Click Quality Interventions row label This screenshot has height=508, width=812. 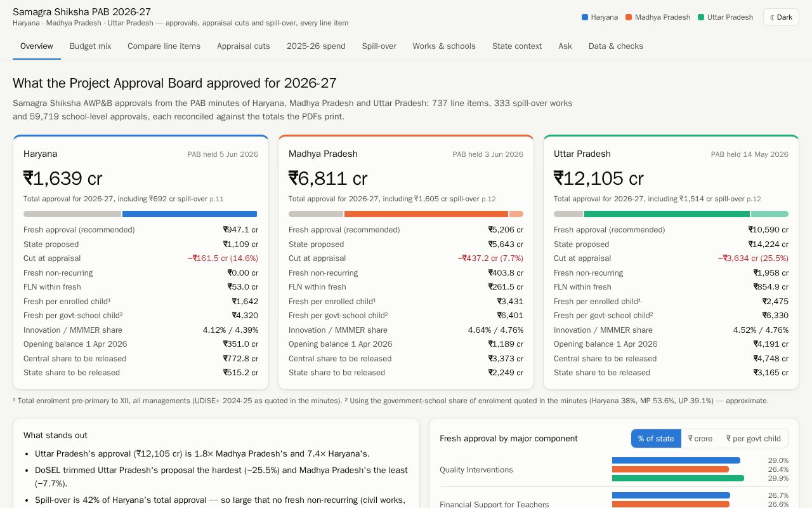pyautogui.click(x=476, y=470)
